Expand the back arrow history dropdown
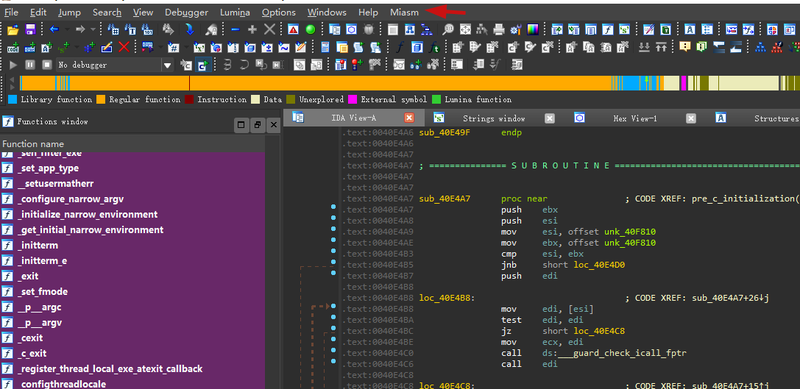This screenshot has width=800, height=389. coord(66,30)
